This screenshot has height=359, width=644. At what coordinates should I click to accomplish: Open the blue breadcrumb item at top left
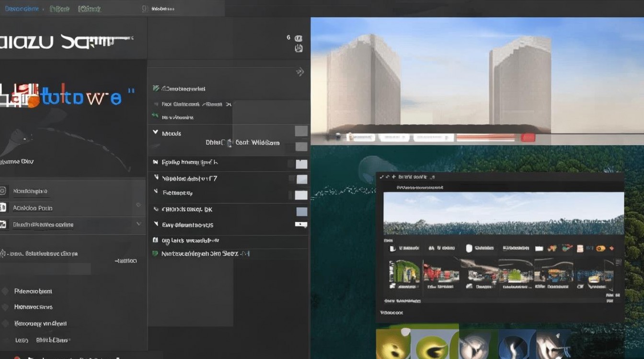tap(22, 9)
